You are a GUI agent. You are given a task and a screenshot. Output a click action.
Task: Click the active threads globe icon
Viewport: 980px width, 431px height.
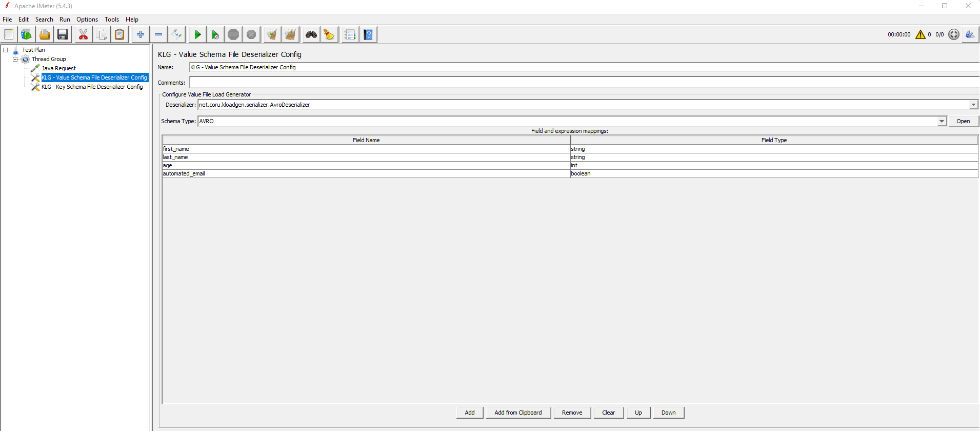point(954,34)
